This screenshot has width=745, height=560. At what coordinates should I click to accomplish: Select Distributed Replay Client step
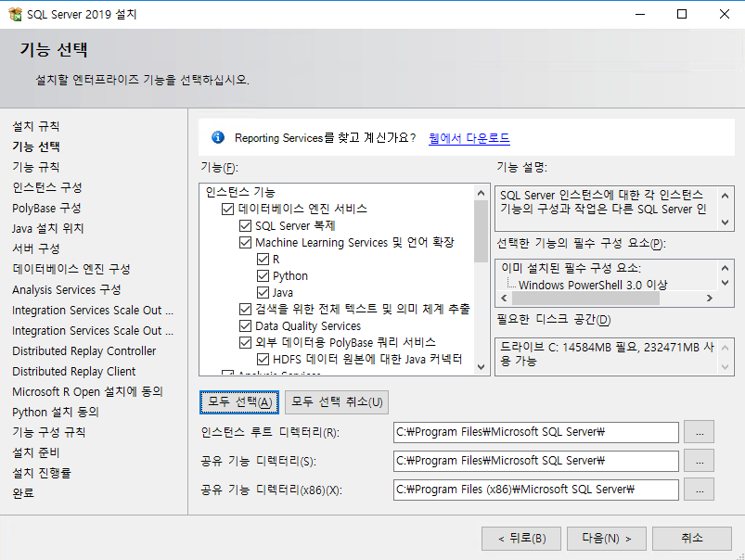(73, 372)
